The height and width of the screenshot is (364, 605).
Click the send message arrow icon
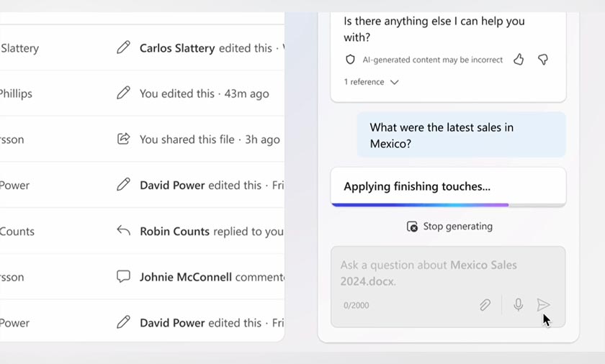click(543, 305)
